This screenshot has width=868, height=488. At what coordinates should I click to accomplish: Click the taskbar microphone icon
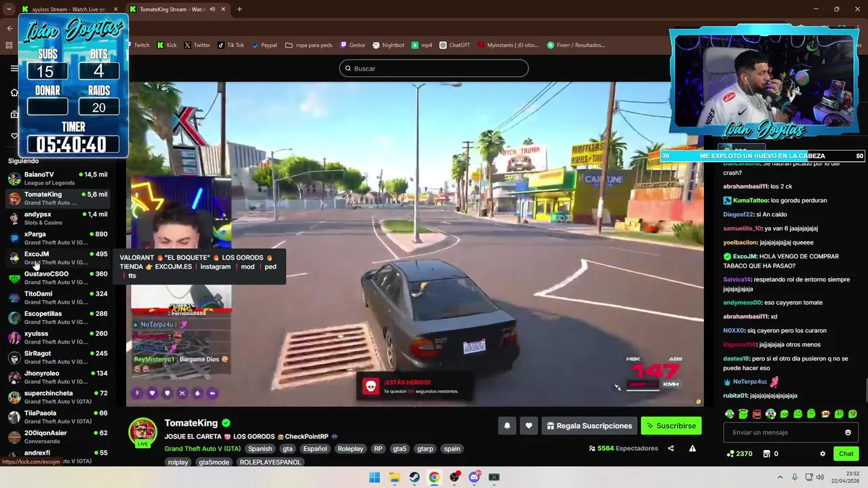pos(795,477)
